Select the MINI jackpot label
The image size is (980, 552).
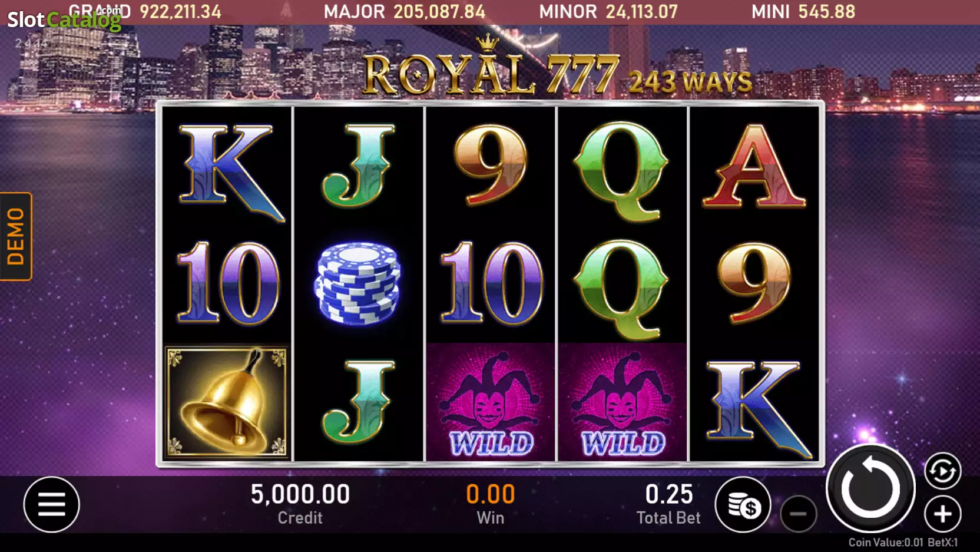click(770, 11)
